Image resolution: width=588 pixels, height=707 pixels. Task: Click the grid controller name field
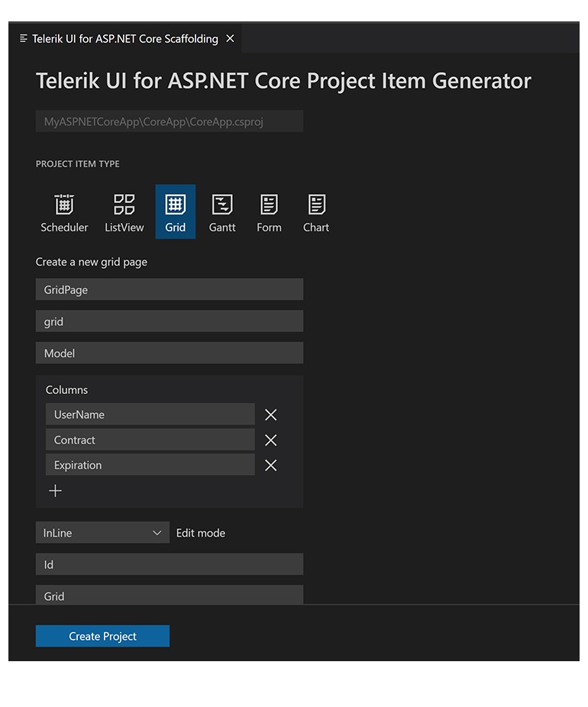[169, 321]
